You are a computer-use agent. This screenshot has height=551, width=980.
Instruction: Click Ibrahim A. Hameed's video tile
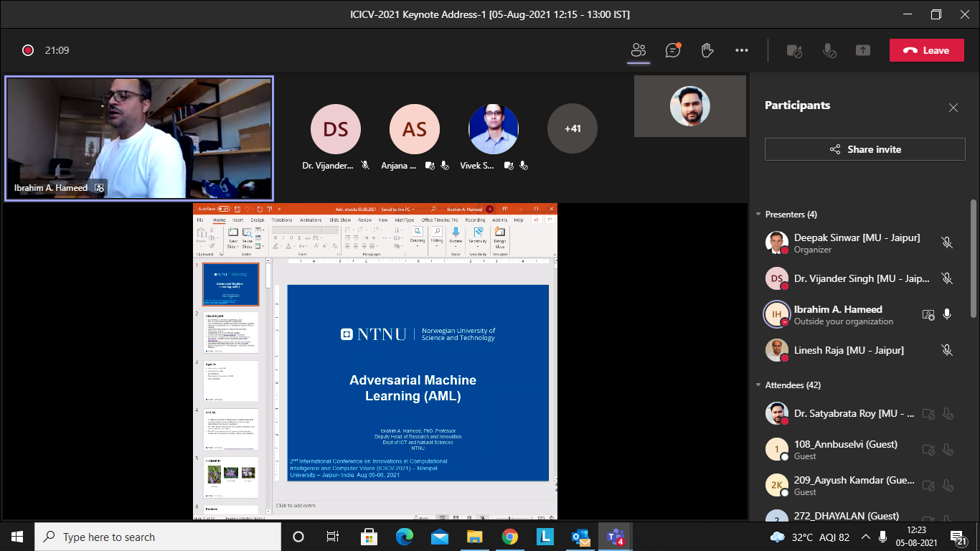[x=139, y=138]
